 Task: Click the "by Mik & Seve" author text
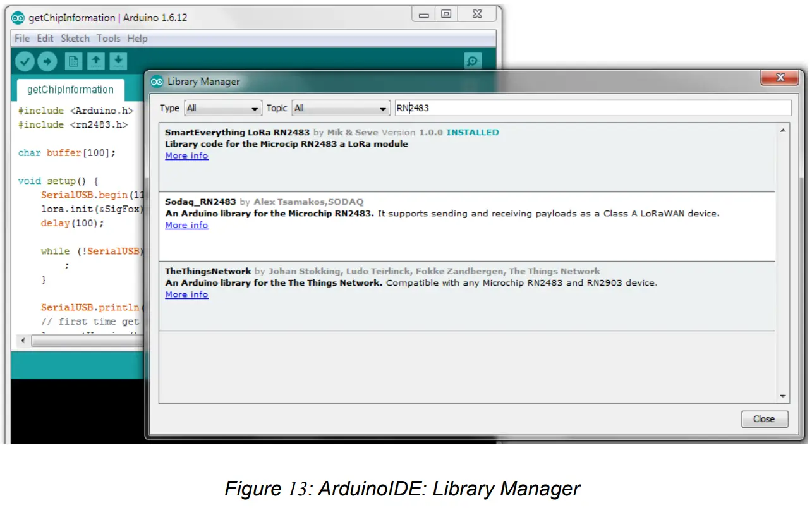(346, 133)
